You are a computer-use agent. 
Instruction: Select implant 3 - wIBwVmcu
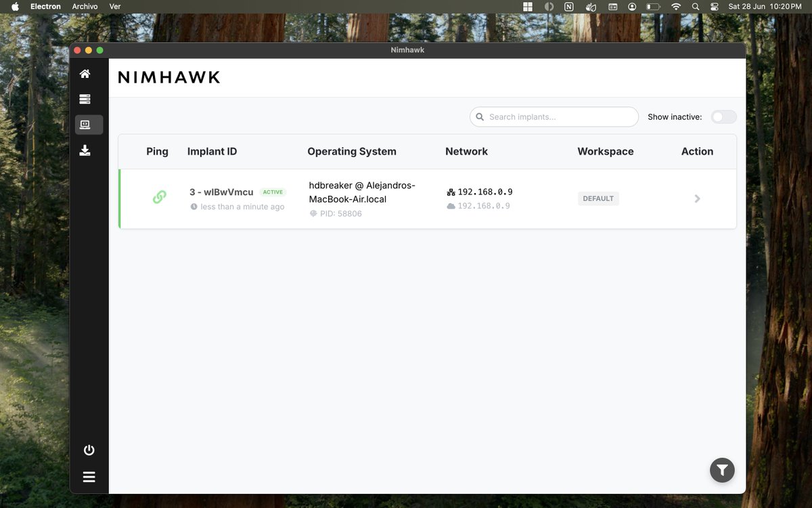[221, 192]
